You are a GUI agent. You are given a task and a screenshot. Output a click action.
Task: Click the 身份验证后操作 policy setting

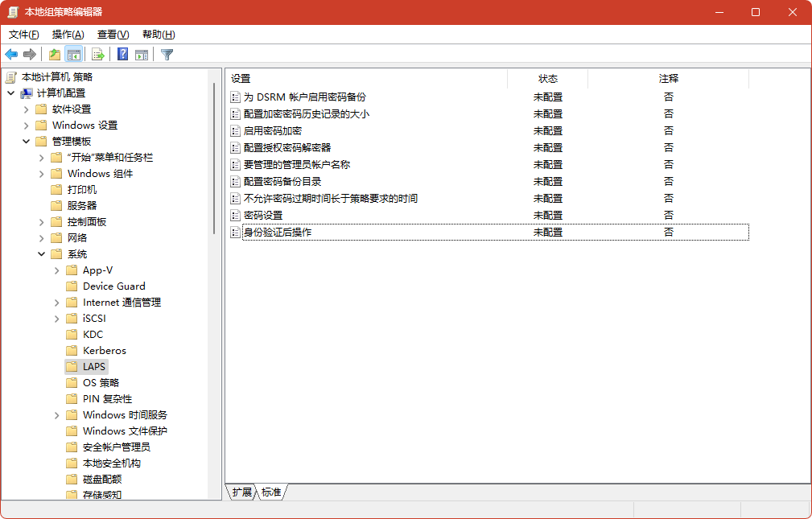(x=278, y=232)
